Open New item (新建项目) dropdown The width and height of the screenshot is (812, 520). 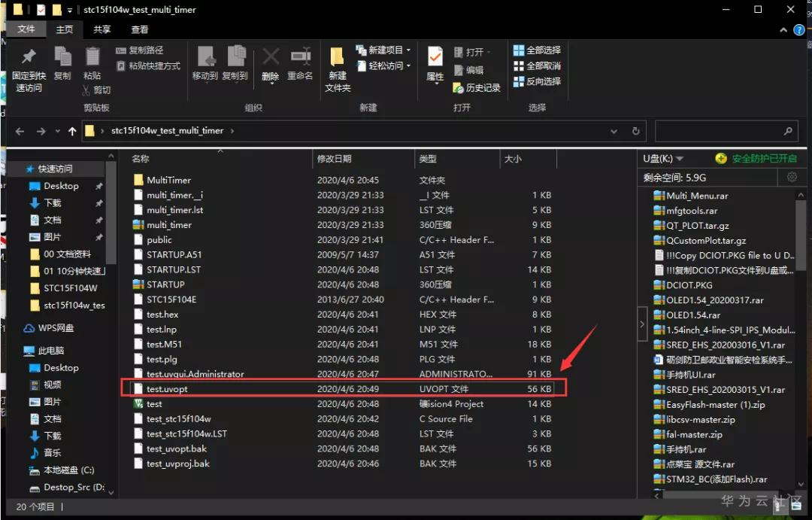click(383, 50)
